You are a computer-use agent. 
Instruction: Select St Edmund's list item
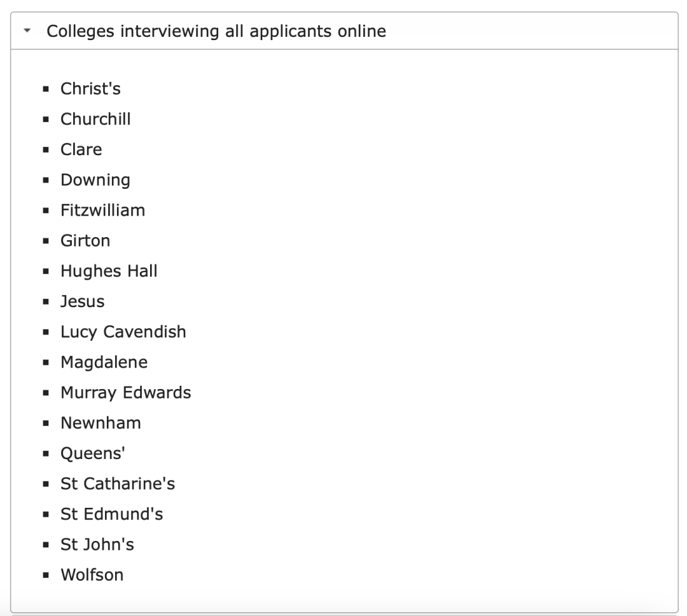[111, 514]
